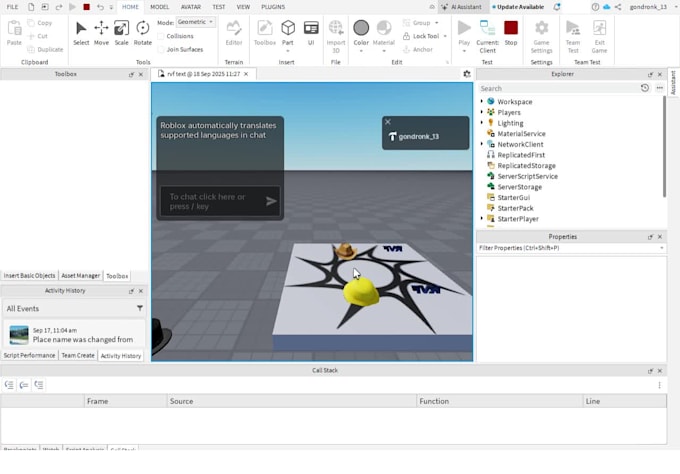Open notifications bell icon
The image size is (680, 474).
click(x=557, y=7)
